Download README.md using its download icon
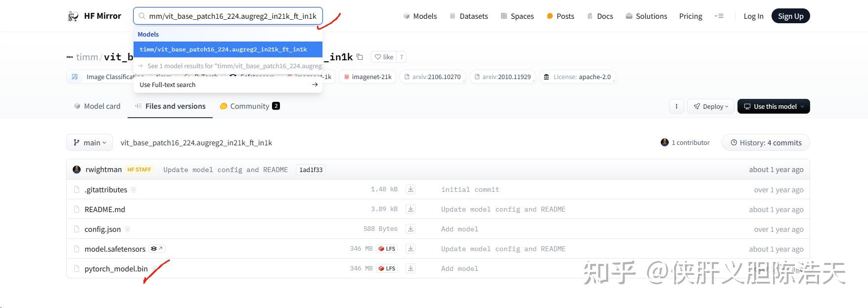The width and height of the screenshot is (868, 308). [411, 209]
